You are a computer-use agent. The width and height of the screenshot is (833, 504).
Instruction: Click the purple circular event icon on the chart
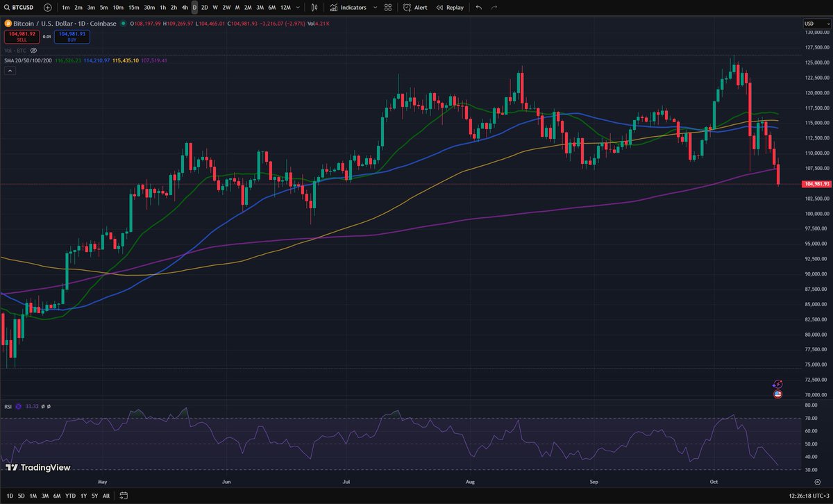pos(777,384)
